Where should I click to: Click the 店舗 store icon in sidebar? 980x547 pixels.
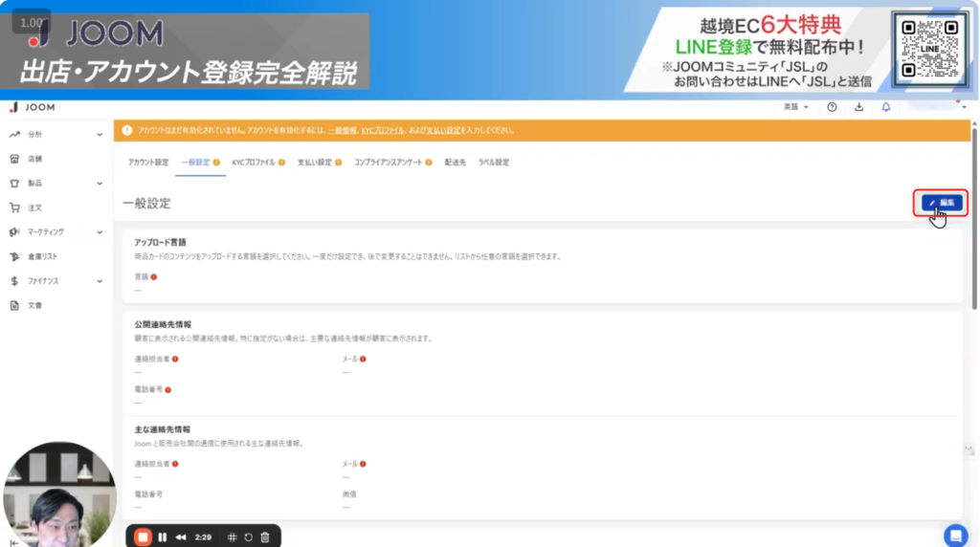tap(14, 159)
